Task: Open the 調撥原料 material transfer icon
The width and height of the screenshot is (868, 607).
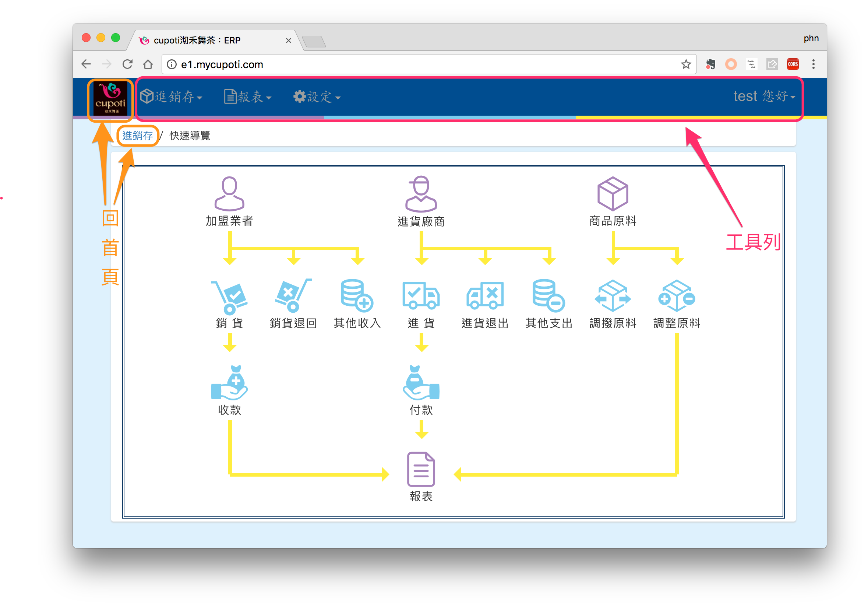Action: [x=613, y=296]
